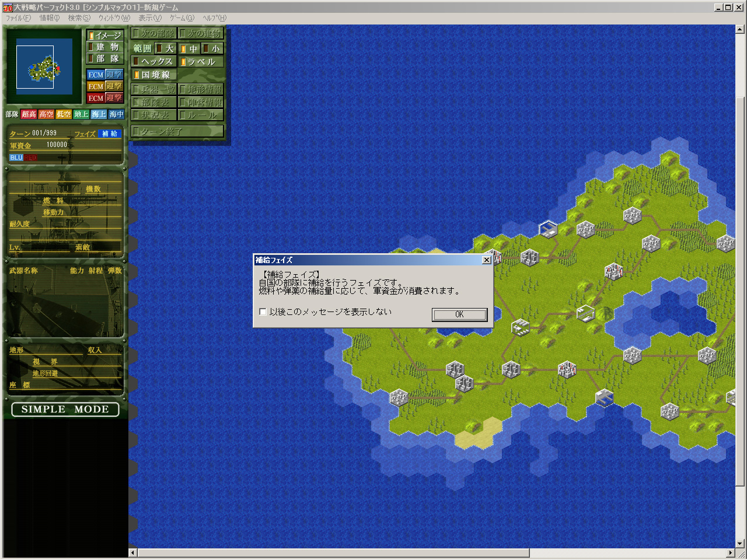The width and height of the screenshot is (747, 560).
Task: Click vertical scrollbar down arrow
Action: (x=741, y=544)
